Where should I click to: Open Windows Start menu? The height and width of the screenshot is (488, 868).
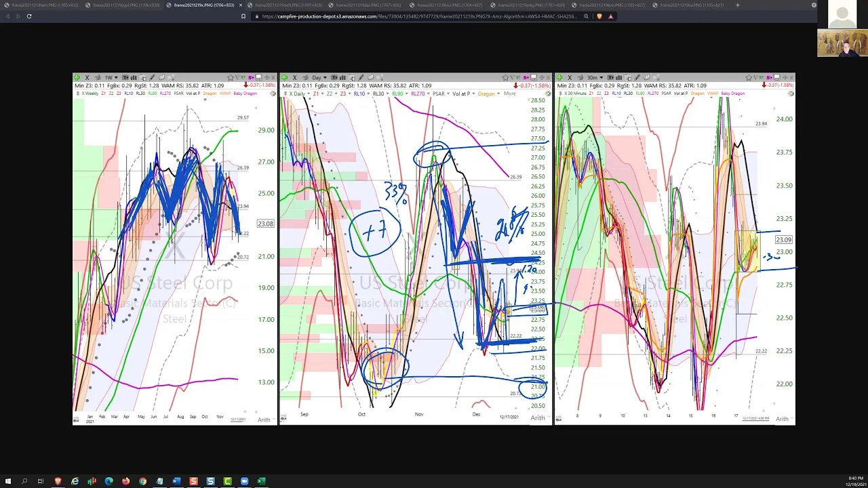(x=8, y=481)
